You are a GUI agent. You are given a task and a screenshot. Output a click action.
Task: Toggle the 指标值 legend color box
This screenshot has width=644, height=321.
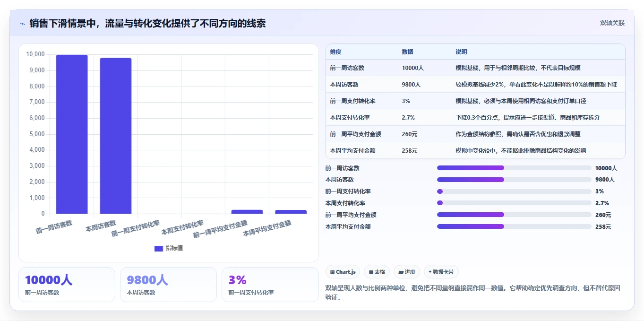pyautogui.click(x=159, y=248)
